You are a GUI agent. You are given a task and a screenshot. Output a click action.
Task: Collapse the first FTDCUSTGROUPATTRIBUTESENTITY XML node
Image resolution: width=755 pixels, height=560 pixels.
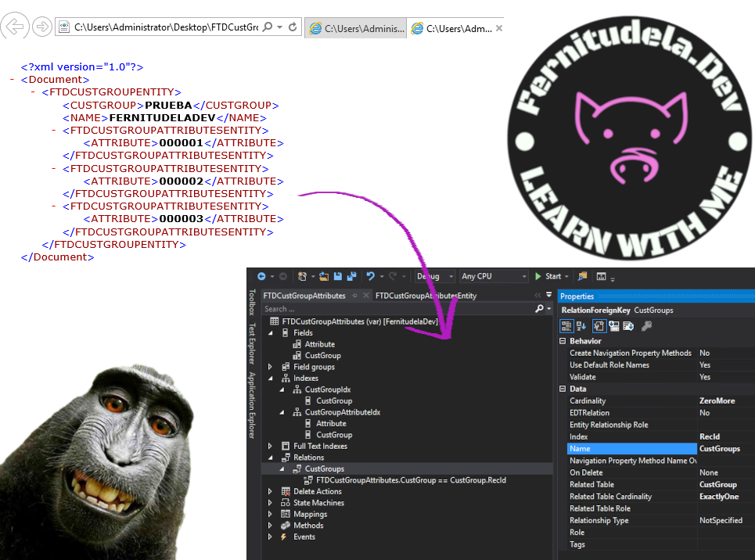tap(54, 131)
